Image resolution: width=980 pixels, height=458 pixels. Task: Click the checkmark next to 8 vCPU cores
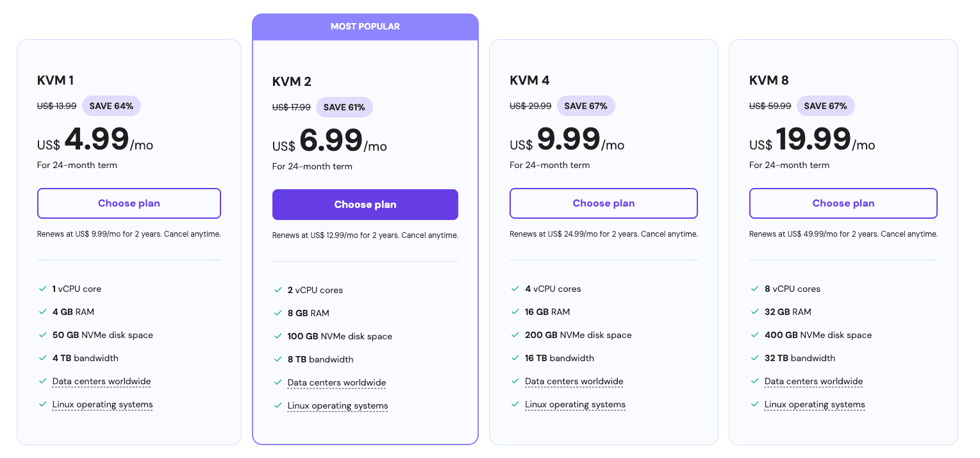point(755,289)
